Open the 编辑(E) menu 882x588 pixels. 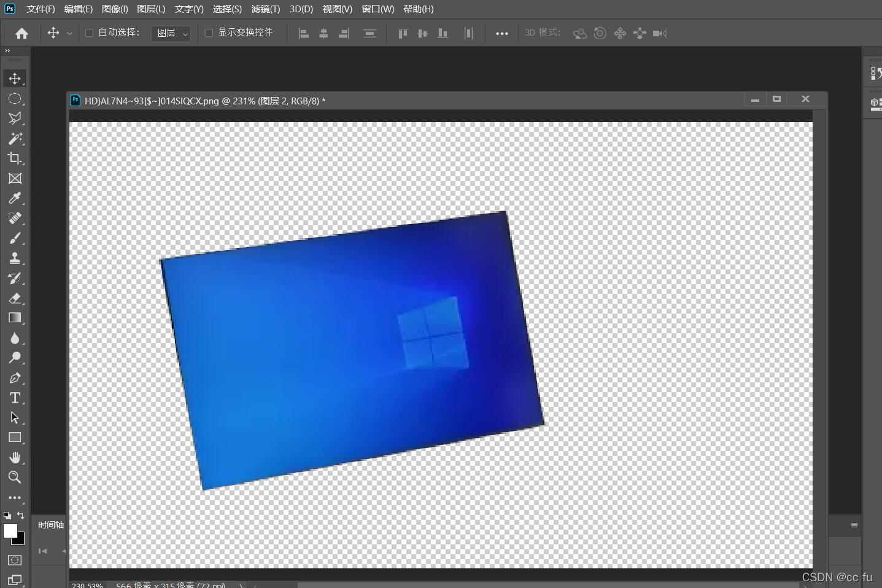pyautogui.click(x=79, y=9)
